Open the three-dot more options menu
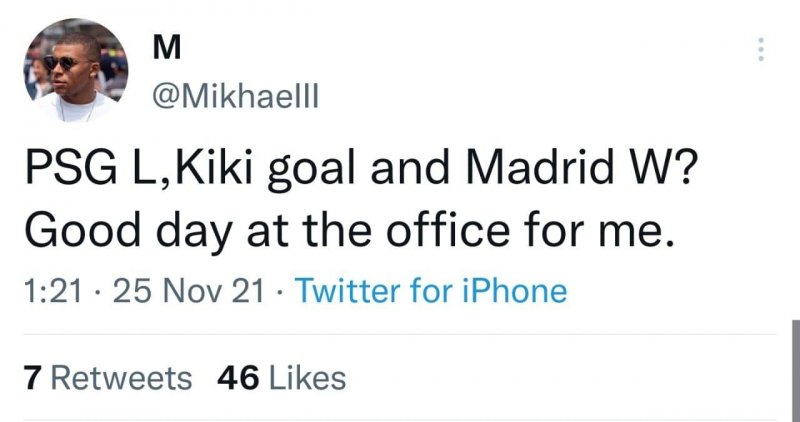This screenshot has height=422, width=800. coord(762,48)
